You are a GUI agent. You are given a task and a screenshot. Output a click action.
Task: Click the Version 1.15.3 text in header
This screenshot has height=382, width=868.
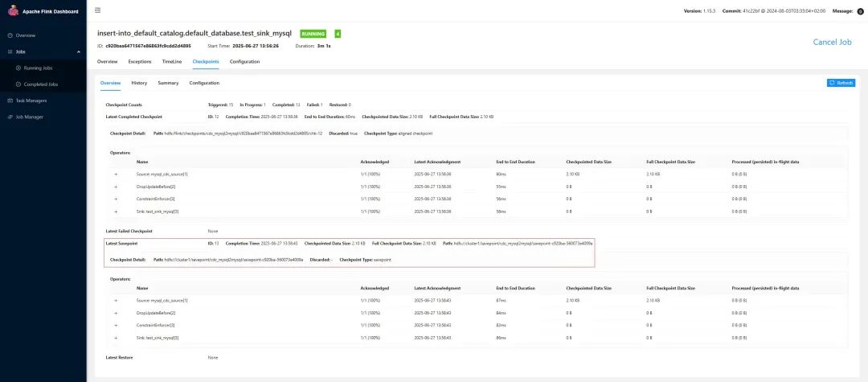tap(700, 11)
